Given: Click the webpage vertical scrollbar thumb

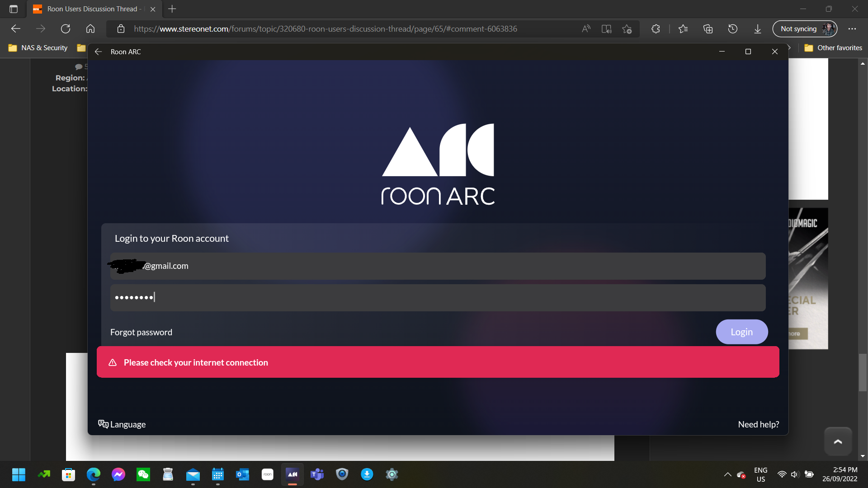Looking at the screenshot, I should pyautogui.click(x=863, y=372).
